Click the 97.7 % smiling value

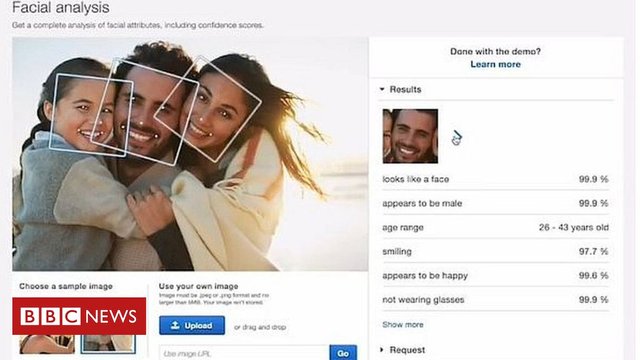pyautogui.click(x=593, y=251)
